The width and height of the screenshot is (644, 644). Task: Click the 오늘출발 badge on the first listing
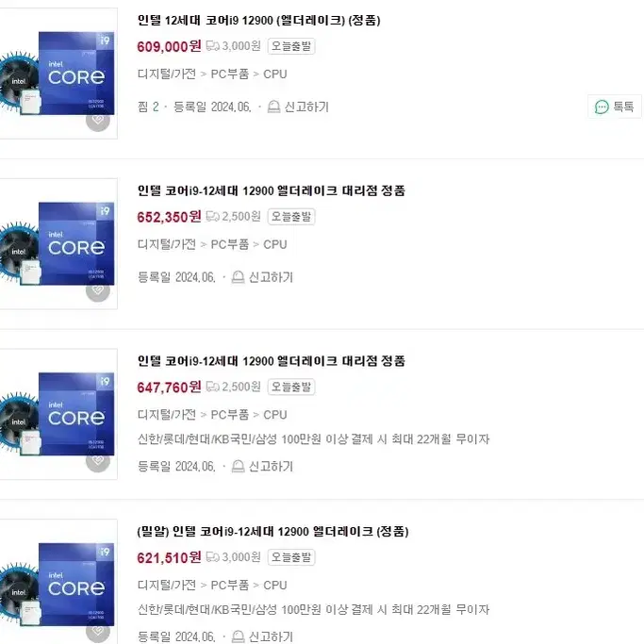pyautogui.click(x=291, y=46)
